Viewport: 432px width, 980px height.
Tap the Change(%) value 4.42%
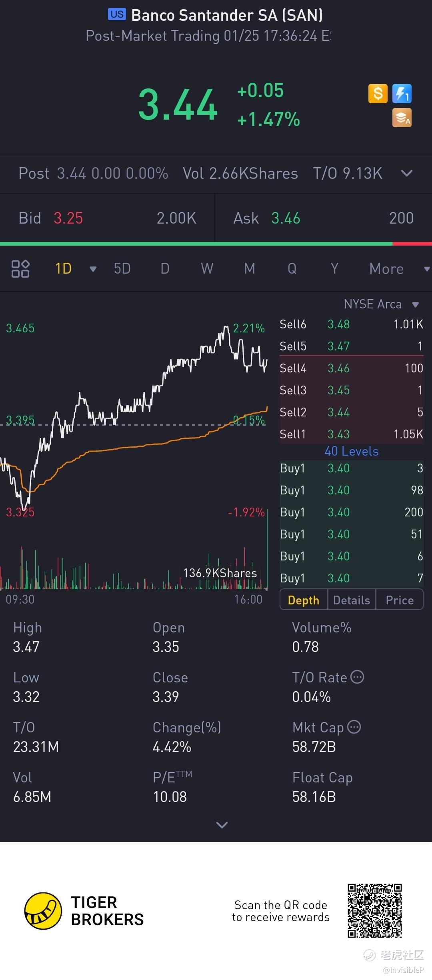coord(172,747)
